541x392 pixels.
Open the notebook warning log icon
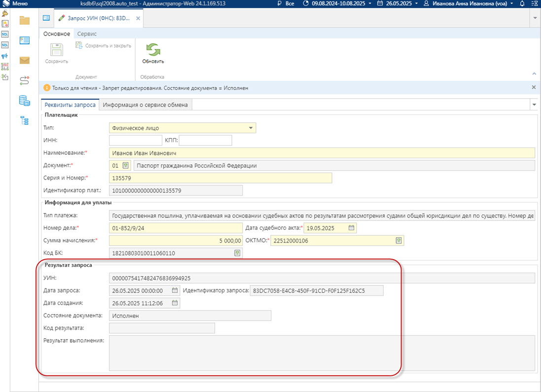(x=5, y=24)
